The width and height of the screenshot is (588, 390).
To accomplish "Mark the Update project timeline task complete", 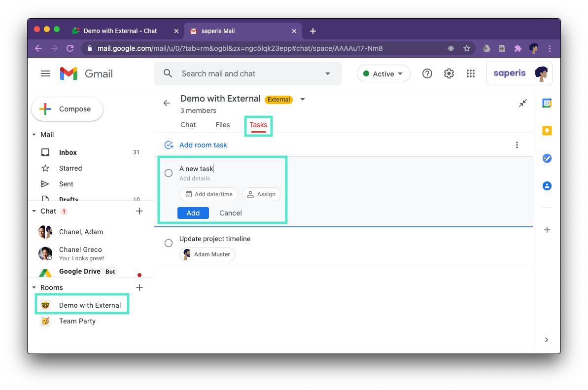I will (x=168, y=243).
